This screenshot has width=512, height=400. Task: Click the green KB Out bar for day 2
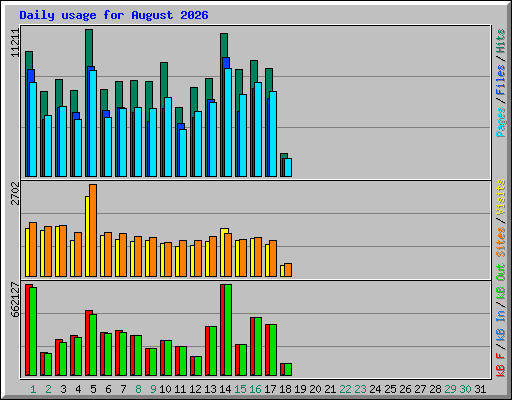48,364
